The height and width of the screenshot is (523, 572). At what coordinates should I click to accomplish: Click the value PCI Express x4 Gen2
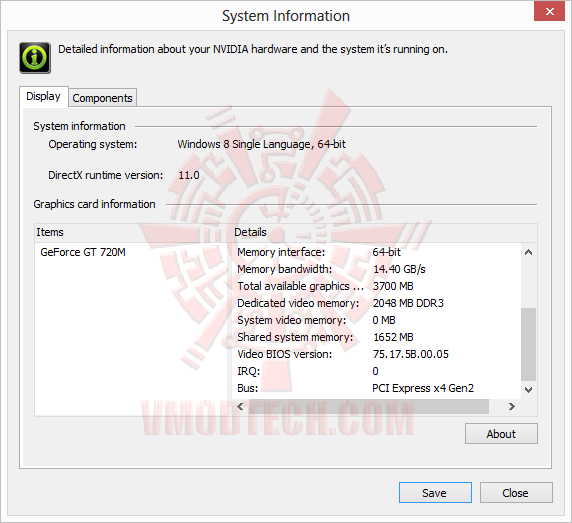pos(423,388)
